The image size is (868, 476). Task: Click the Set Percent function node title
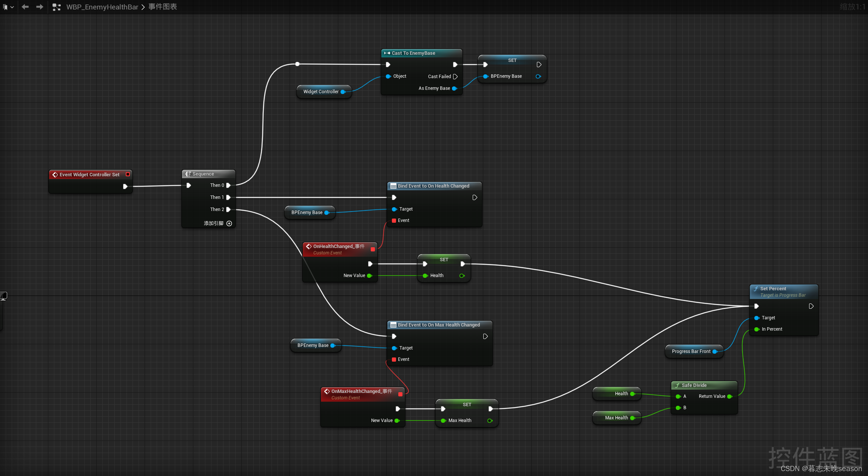point(773,289)
